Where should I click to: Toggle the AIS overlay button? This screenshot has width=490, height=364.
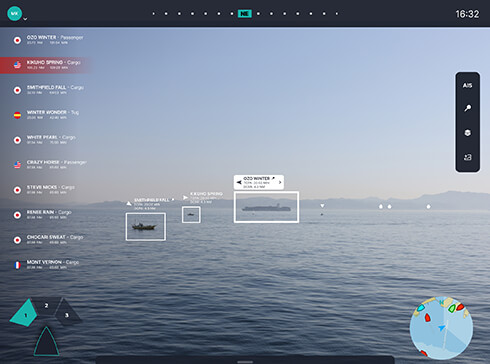point(467,86)
